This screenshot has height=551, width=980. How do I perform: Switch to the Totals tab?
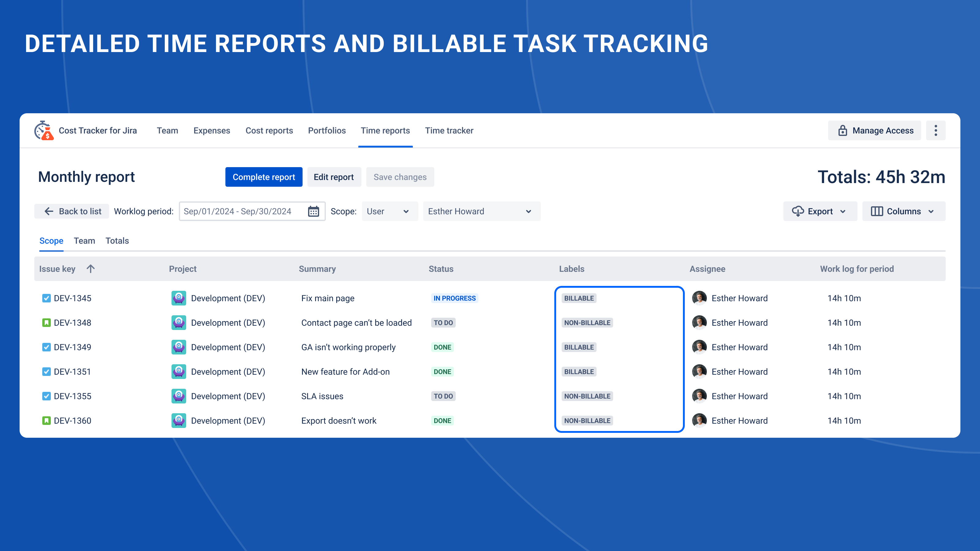click(117, 241)
